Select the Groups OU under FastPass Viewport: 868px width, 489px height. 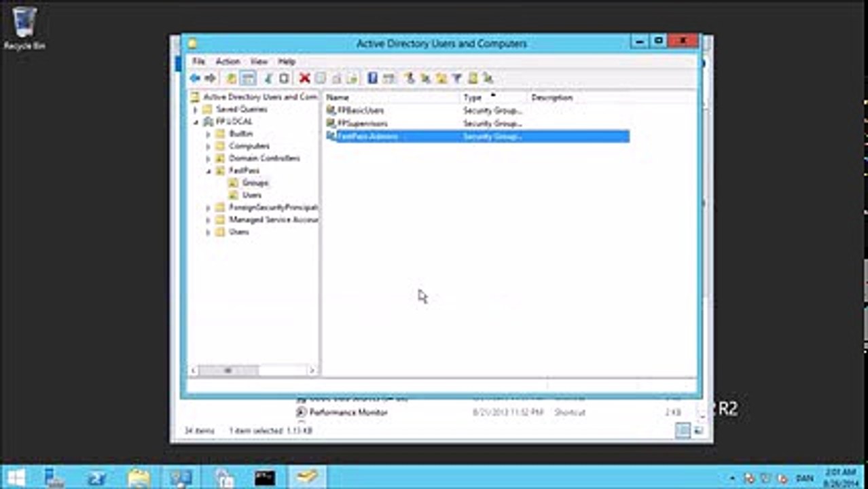click(x=255, y=183)
